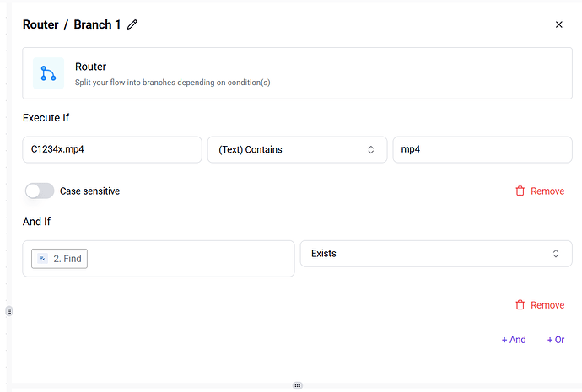Toggle the Case sensitive switch
The height and width of the screenshot is (392, 582).
[x=40, y=191]
